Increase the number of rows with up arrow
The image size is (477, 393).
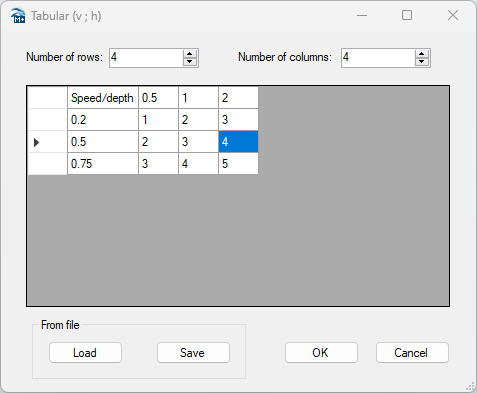pyautogui.click(x=190, y=54)
